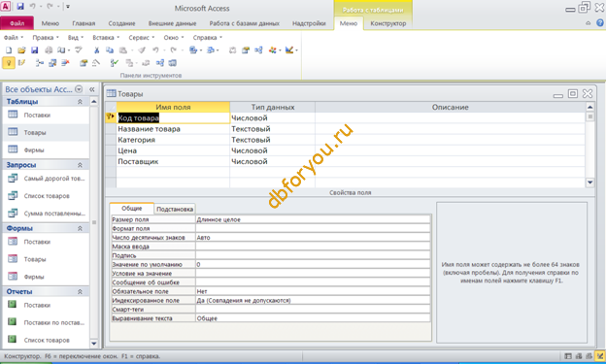Open the Внешние данные ribbon tab

(172, 23)
